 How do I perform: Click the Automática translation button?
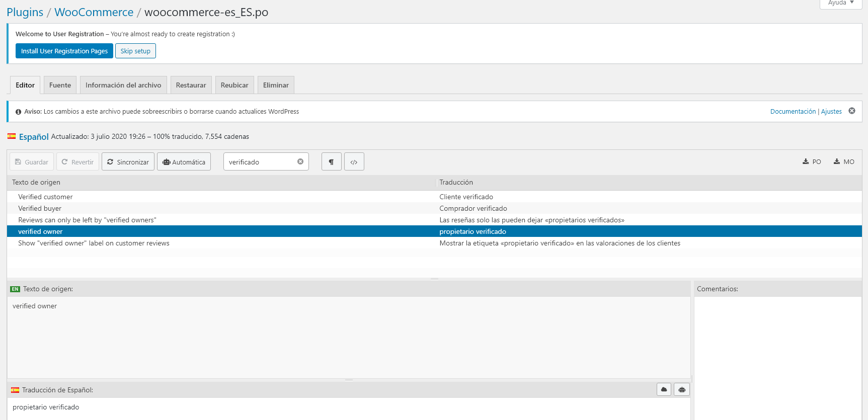tap(184, 162)
